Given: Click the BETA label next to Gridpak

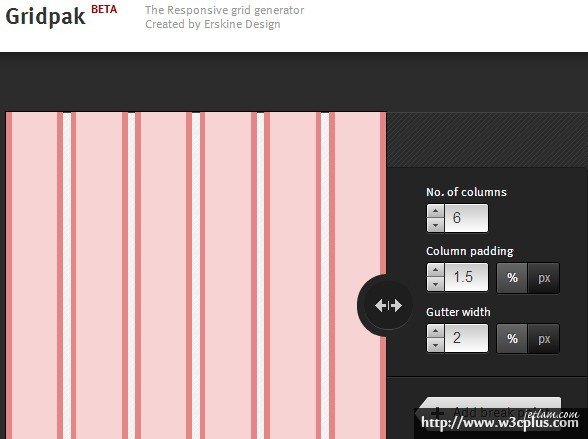Looking at the screenshot, I should pos(104,9).
